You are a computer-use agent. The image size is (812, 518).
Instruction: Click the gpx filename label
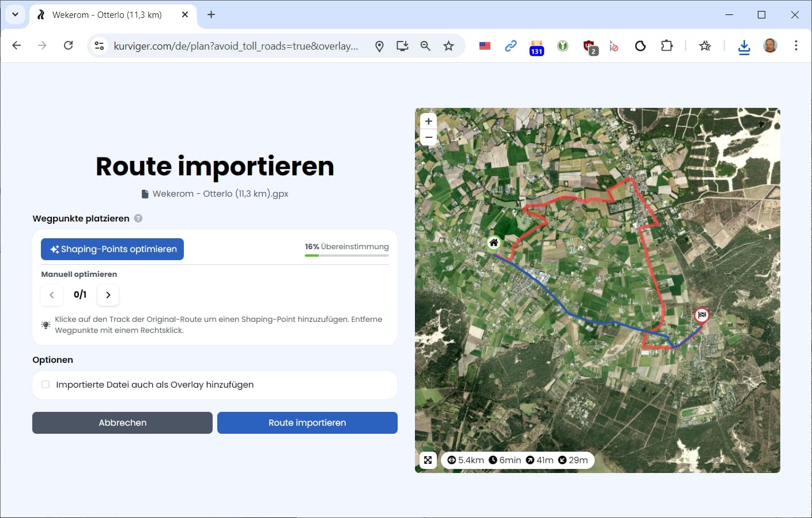(x=215, y=194)
